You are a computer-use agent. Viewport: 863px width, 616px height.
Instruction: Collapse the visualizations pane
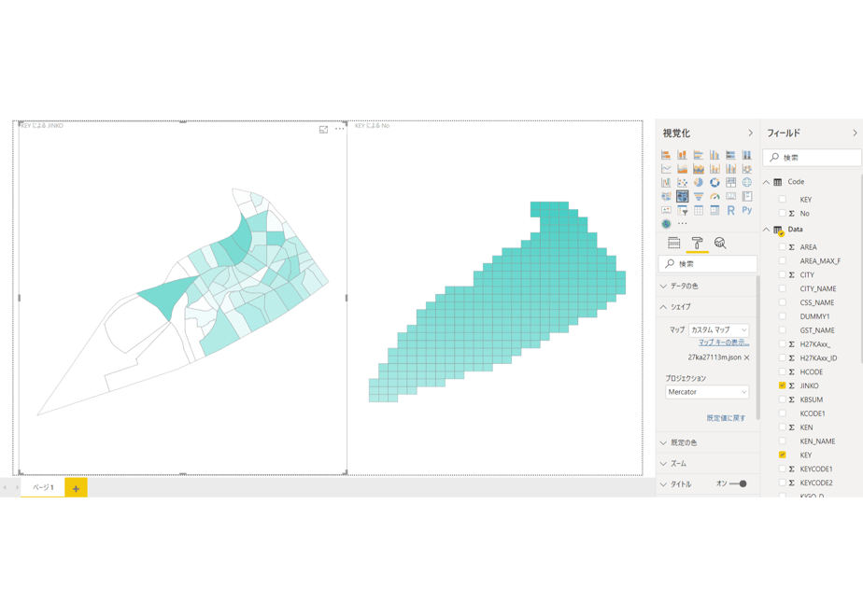[750, 133]
